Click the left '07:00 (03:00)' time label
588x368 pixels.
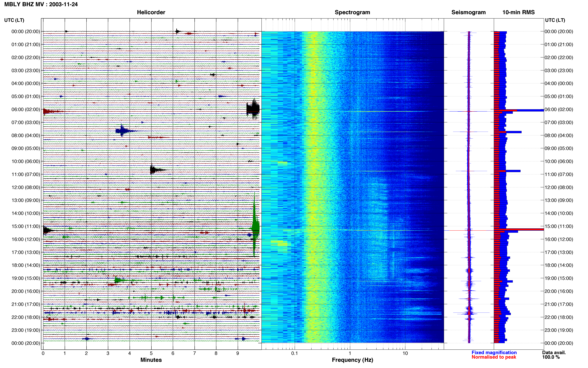(26, 122)
